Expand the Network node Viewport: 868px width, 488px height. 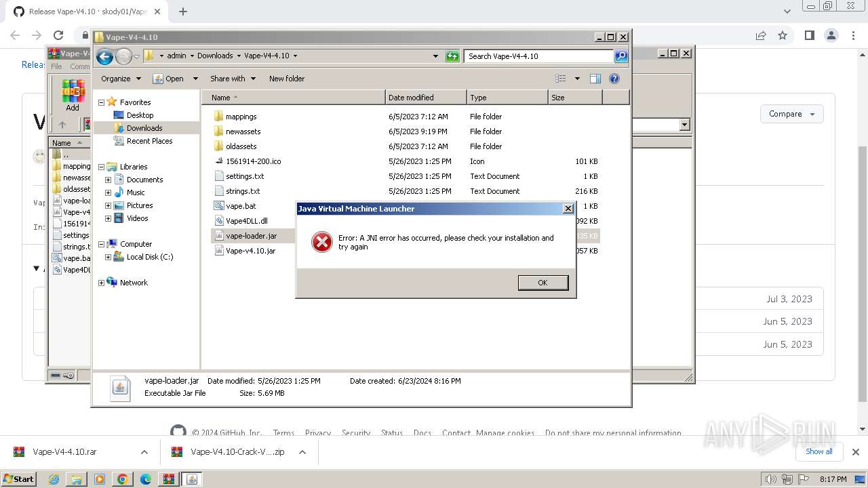pyautogui.click(x=102, y=283)
